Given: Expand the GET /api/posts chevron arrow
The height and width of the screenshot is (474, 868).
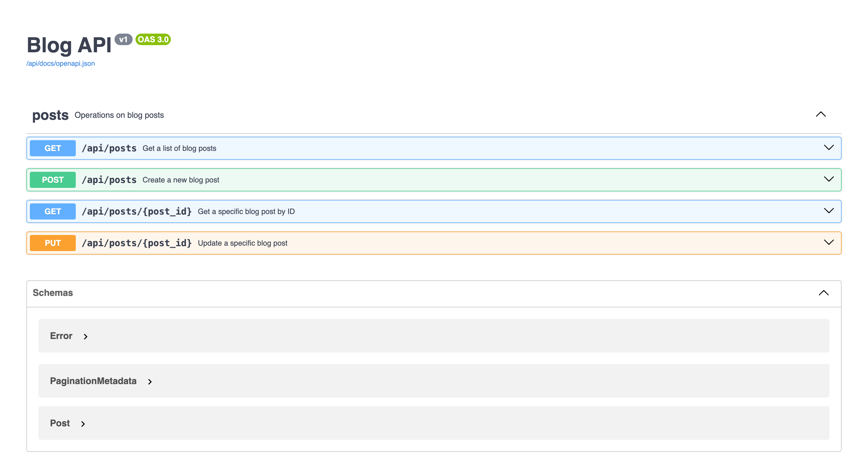Looking at the screenshot, I should 829,147.
